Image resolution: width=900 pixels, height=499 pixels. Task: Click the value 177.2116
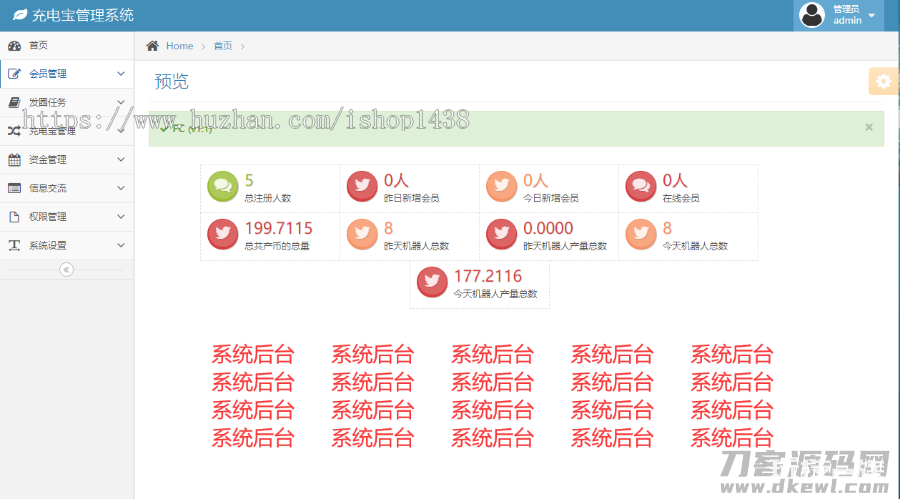point(488,276)
